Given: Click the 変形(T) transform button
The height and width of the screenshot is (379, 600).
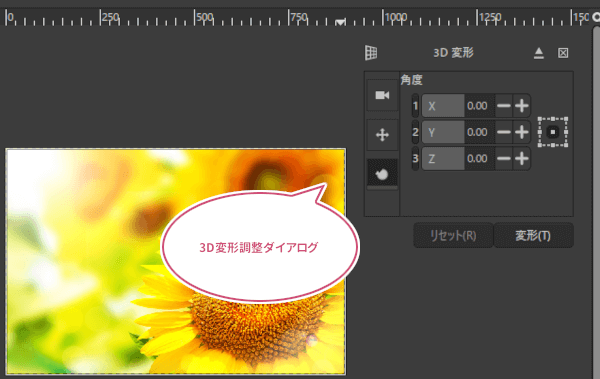Looking at the screenshot, I should pyautogui.click(x=533, y=235).
